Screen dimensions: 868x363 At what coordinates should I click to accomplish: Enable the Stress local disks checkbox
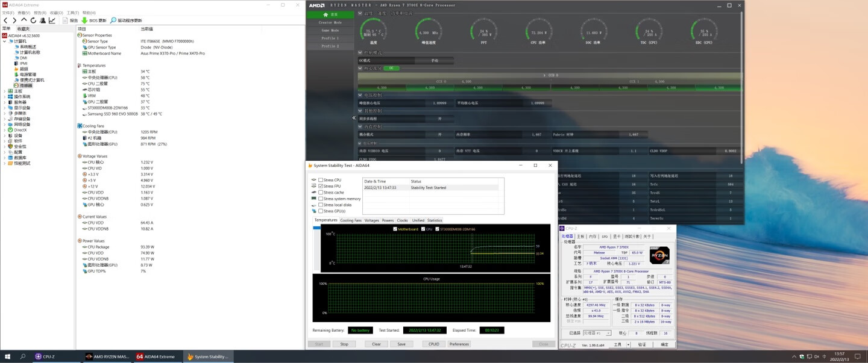[321, 205]
